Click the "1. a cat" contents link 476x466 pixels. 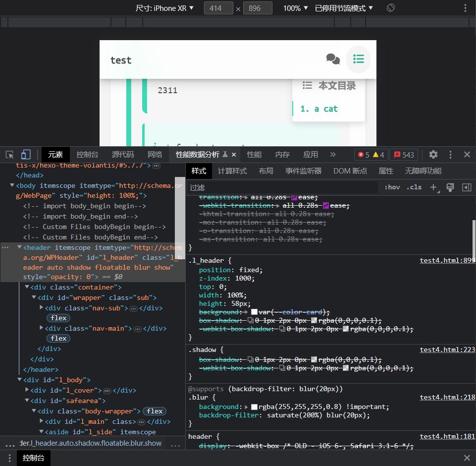coord(319,109)
